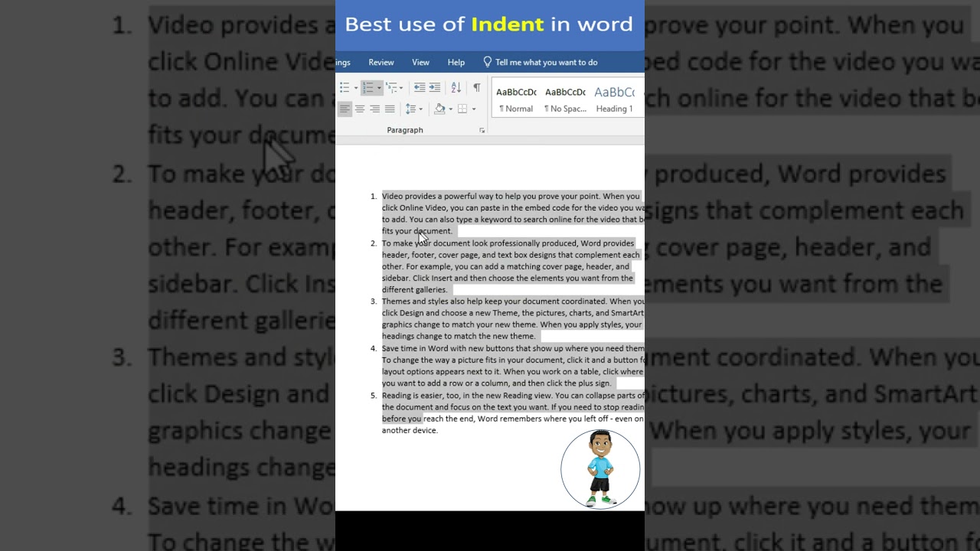Image resolution: width=980 pixels, height=551 pixels.
Task: Toggle Align Left button
Action: coord(345,109)
